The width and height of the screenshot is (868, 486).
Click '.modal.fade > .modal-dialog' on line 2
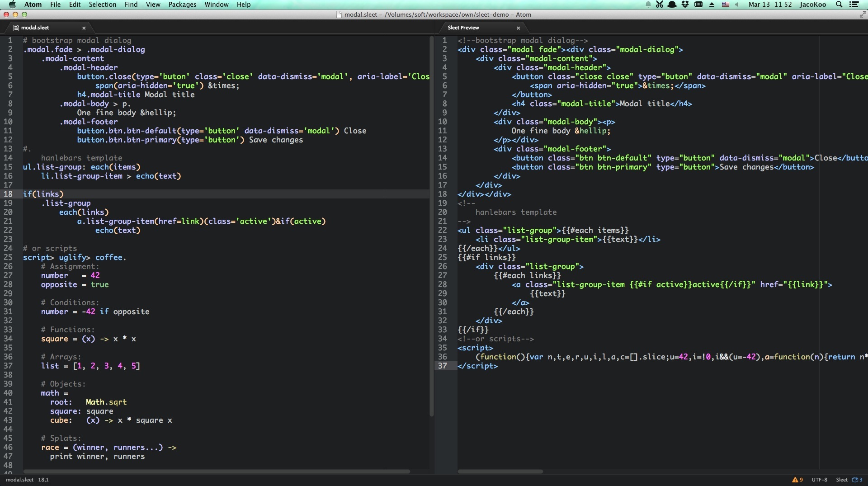[84, 49]
